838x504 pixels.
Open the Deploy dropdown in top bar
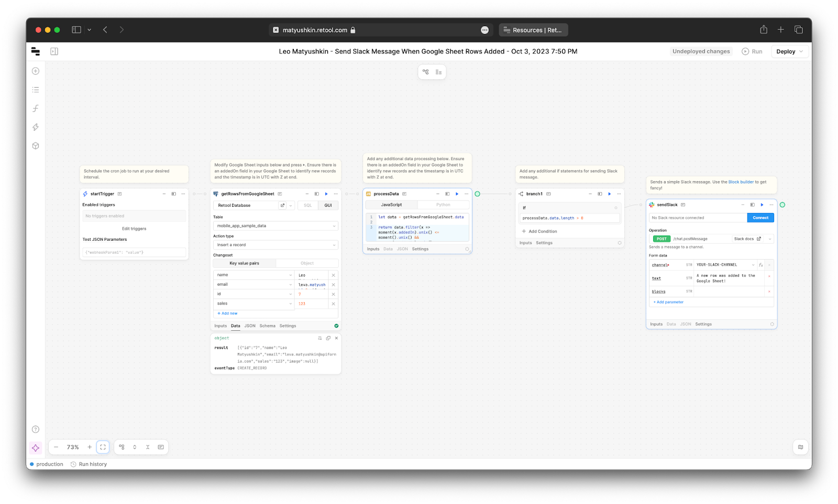click(x=789, y=51)
